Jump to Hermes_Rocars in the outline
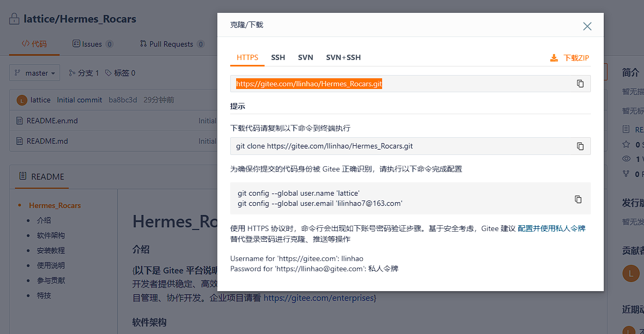Viewport: 644px width, 334px height. point(55,205)
